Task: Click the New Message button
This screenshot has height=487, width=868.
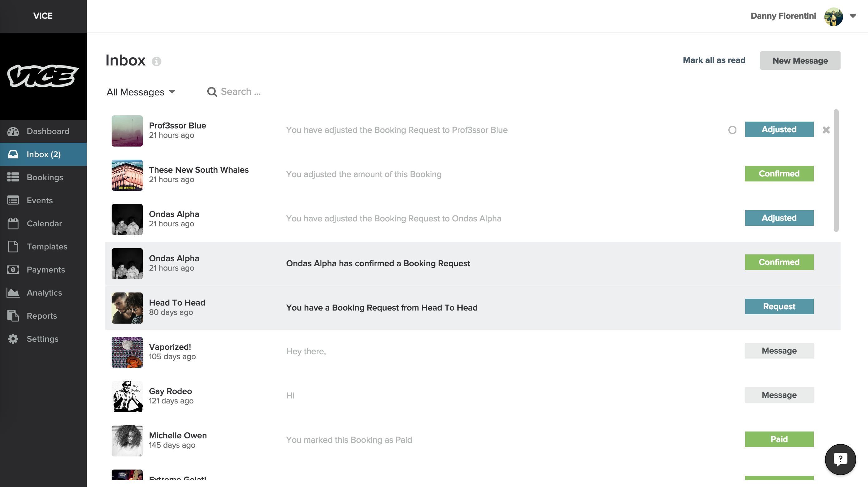Action: [x=800, y=61]
